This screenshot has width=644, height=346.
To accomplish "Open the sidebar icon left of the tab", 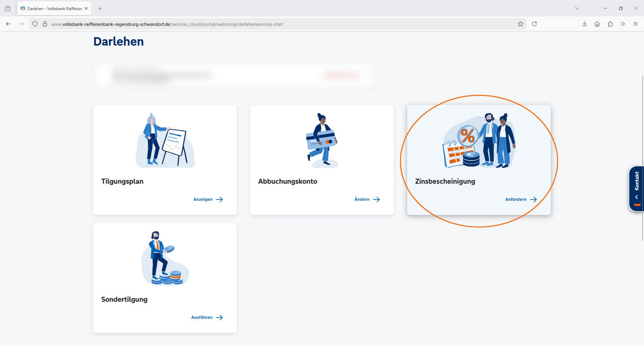I will point(7,8).
